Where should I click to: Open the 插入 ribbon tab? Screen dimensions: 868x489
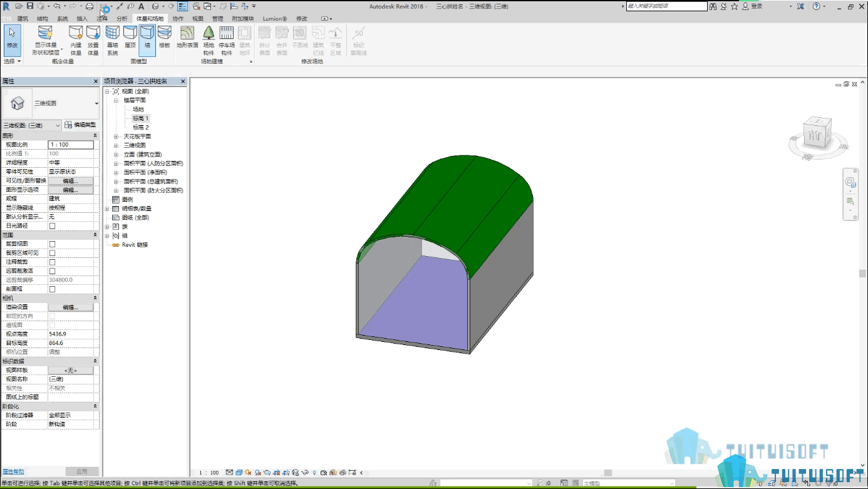(x=82, y=19)
